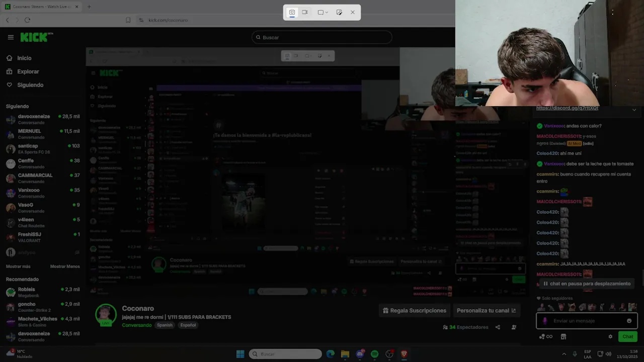644x362 pixels.
Task: Open Vanixooo channel in followed list
Action: click(42, 193)
